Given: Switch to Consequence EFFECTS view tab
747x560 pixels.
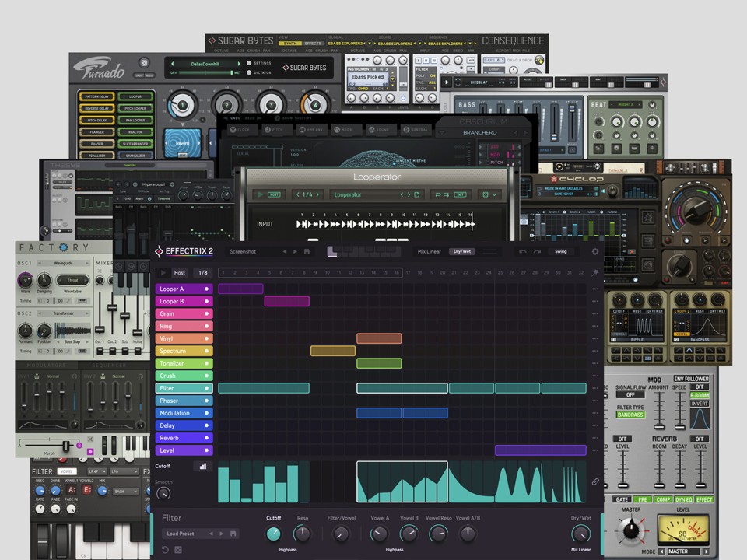Looking at the screenshot, I should tap(313, 44).
